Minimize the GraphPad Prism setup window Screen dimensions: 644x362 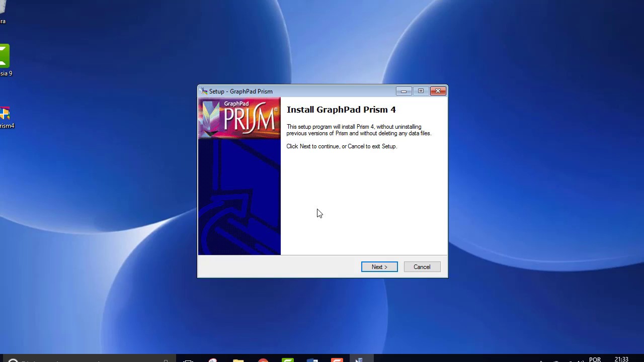click(404, 91)
